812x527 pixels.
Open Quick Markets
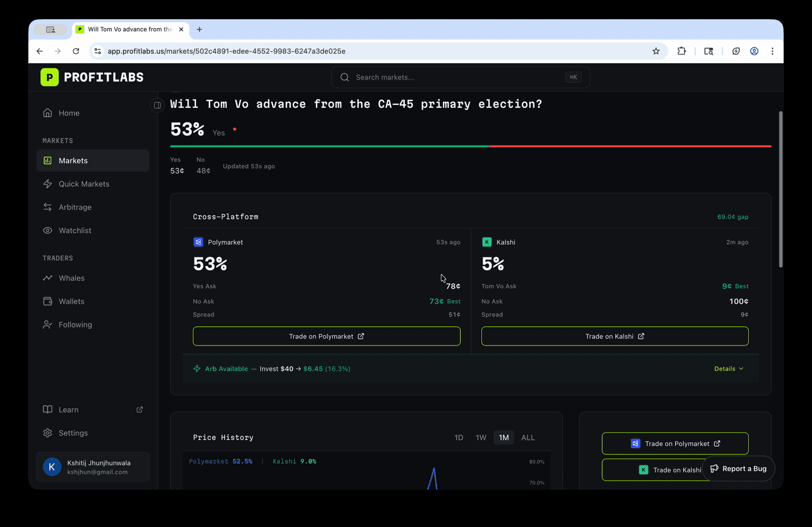coord(93,184)
